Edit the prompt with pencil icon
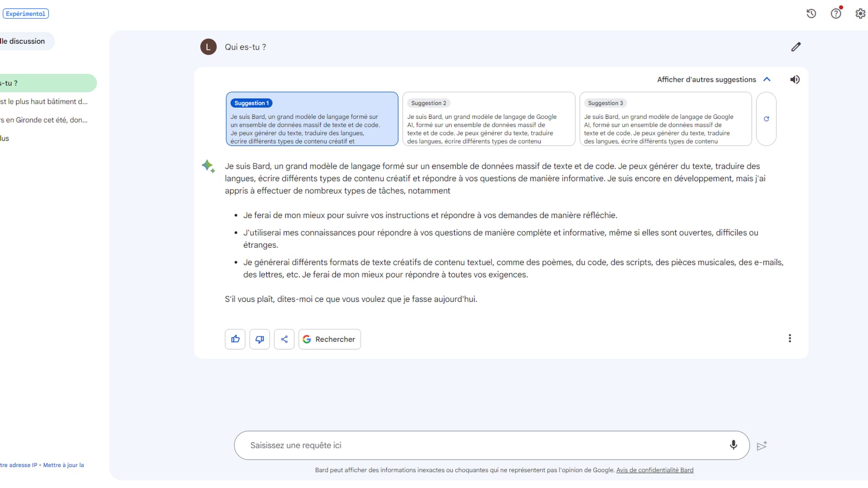 796,47
